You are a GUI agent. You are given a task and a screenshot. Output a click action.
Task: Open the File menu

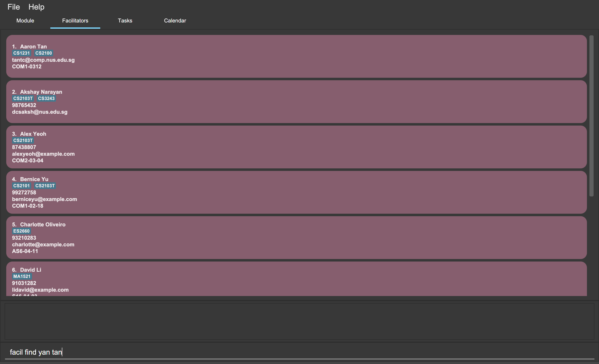point(14,7)
